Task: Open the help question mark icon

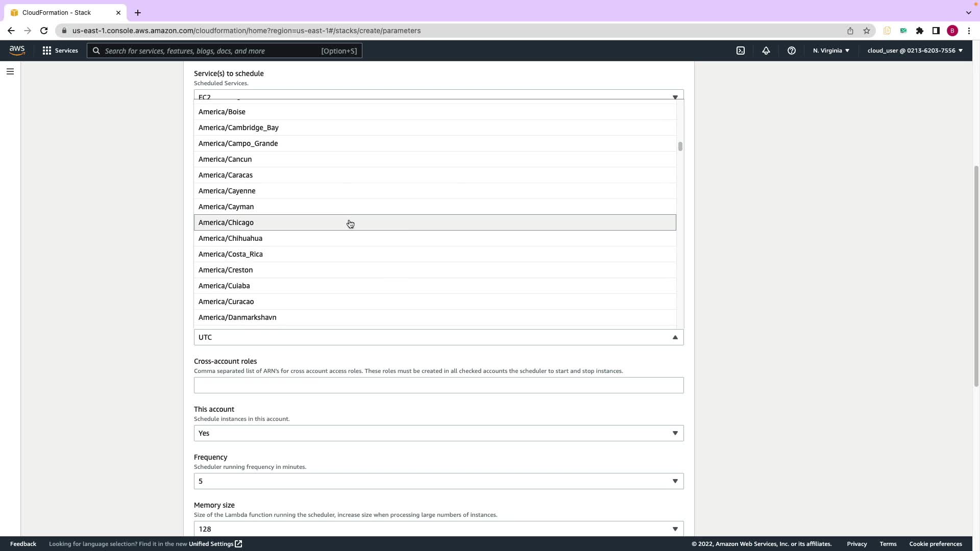Action: pyautogui.click(x=792, y=51)
